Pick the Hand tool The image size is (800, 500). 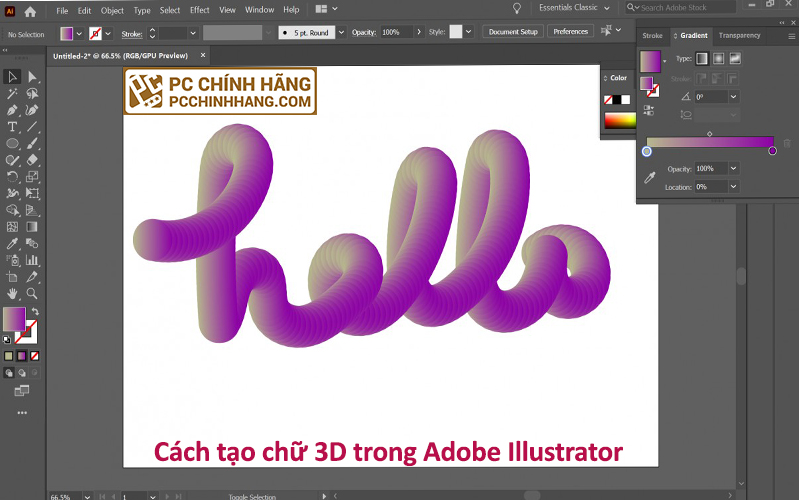pyautogui.click(x=12, y=294)
